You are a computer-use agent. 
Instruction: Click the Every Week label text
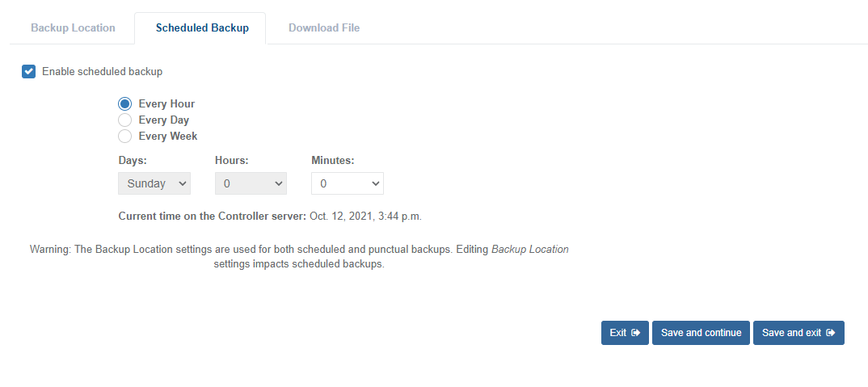(x=168, y=137)
